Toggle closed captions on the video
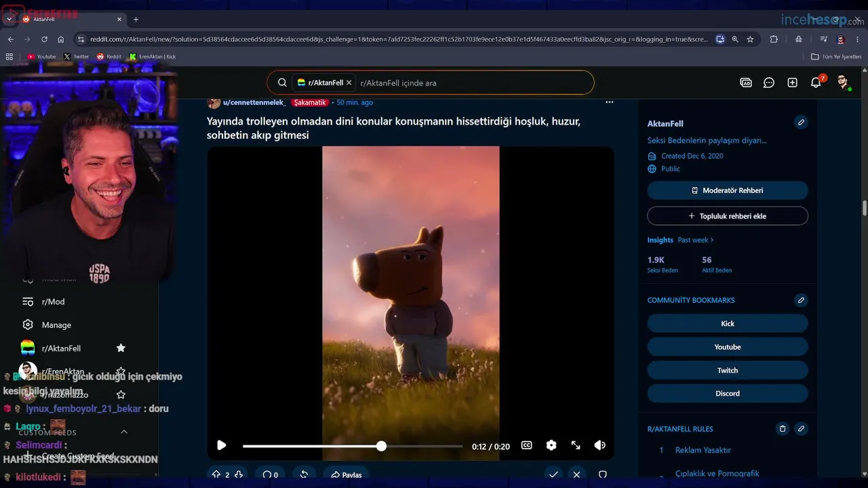868x488 pixels. [x=526, y=445]
